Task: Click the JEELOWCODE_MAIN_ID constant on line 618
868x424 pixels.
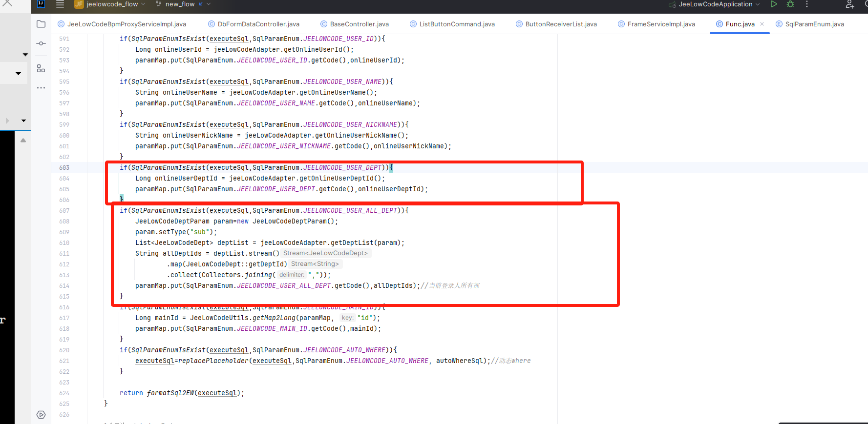Action: tap(272, 328)
